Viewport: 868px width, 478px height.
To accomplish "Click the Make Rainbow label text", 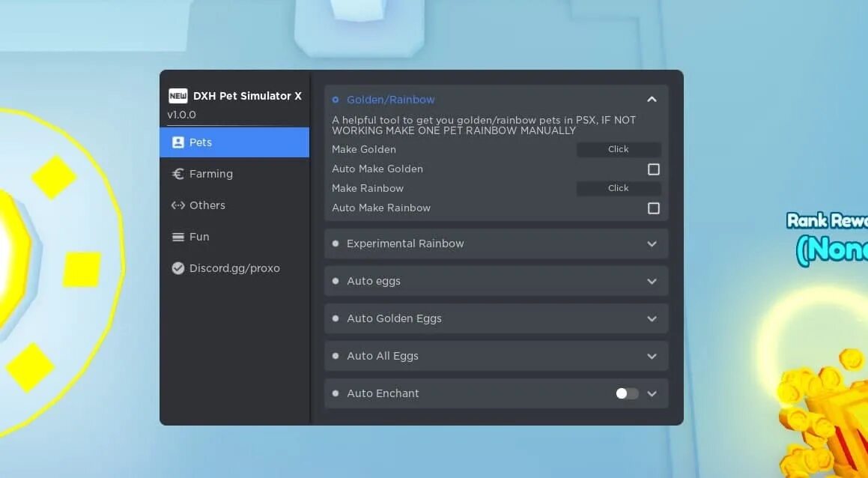I will point(368,188).
